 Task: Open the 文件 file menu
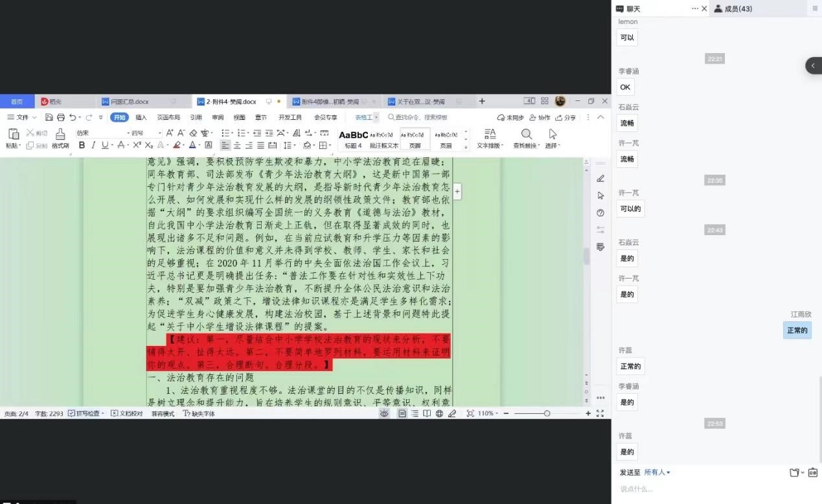[x=22, y=117]
